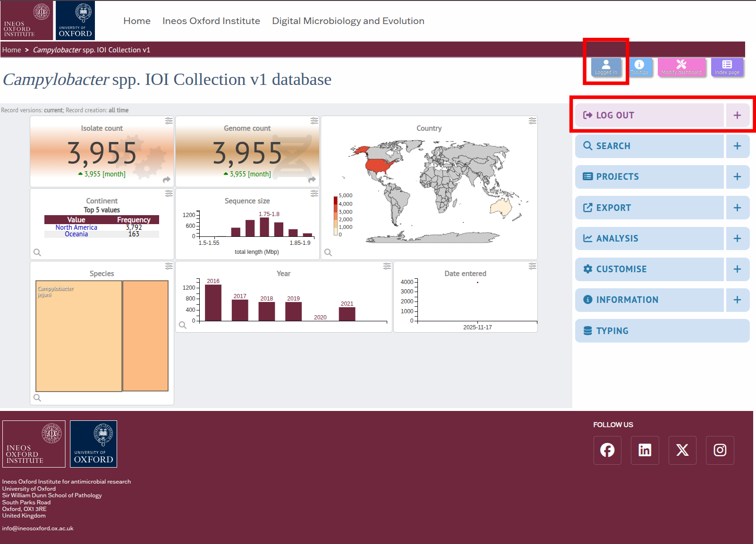The height and width of the screenshot is (544, 756).
Task: Expand the Search section plus button
Action: pos(737,146)
